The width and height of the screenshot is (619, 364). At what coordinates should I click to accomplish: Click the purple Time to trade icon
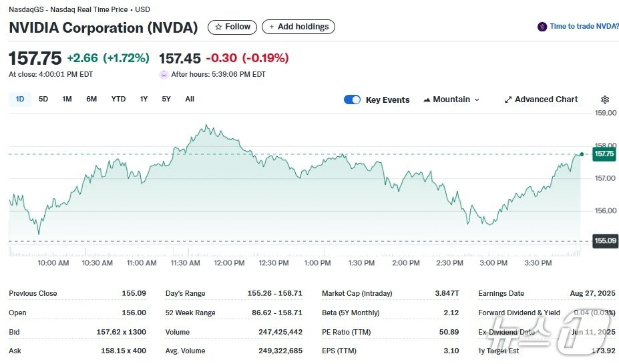pos(542,27)
